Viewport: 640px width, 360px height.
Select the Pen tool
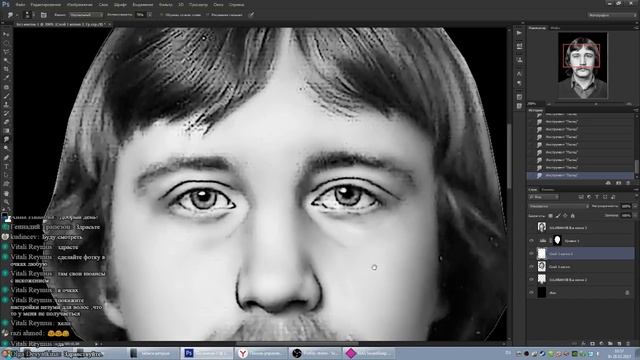click(x=6, y=158)
